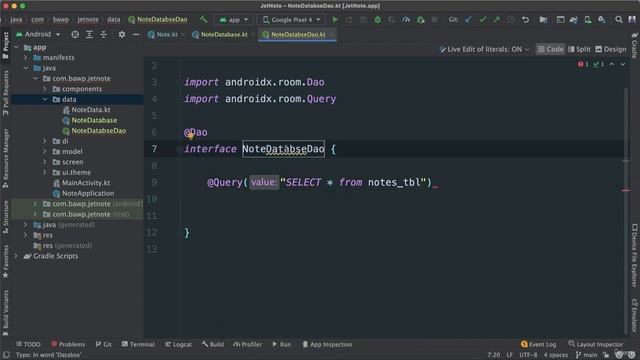Start debugging with the green bug icon
The image size is (640, 360).
click(378, 19)
